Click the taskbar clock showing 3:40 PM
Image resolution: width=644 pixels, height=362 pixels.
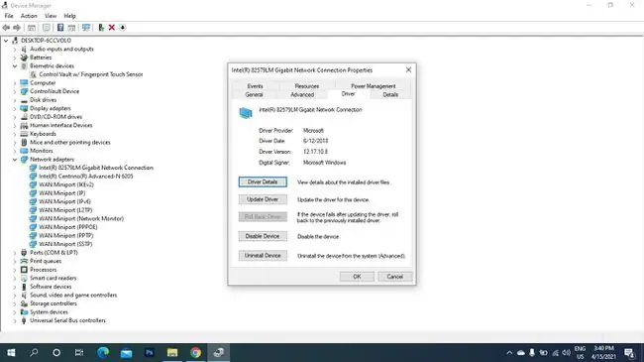pos(603,352)
